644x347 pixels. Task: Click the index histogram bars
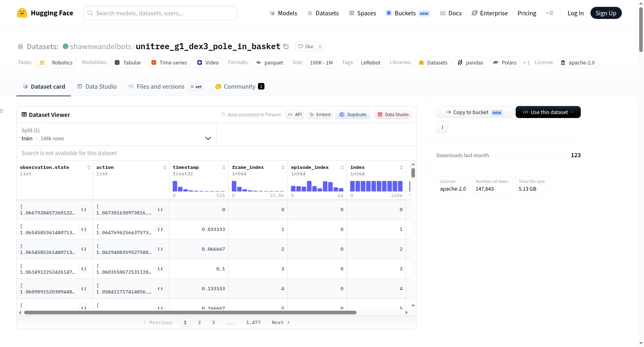(376, 186)
